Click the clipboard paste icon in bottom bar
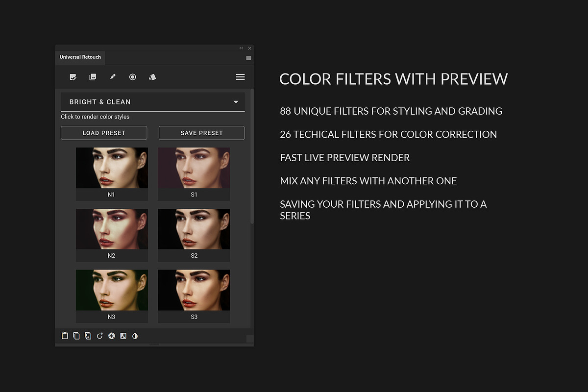The width and height of the screenshot is (588, 392). (x=65, y=336)
